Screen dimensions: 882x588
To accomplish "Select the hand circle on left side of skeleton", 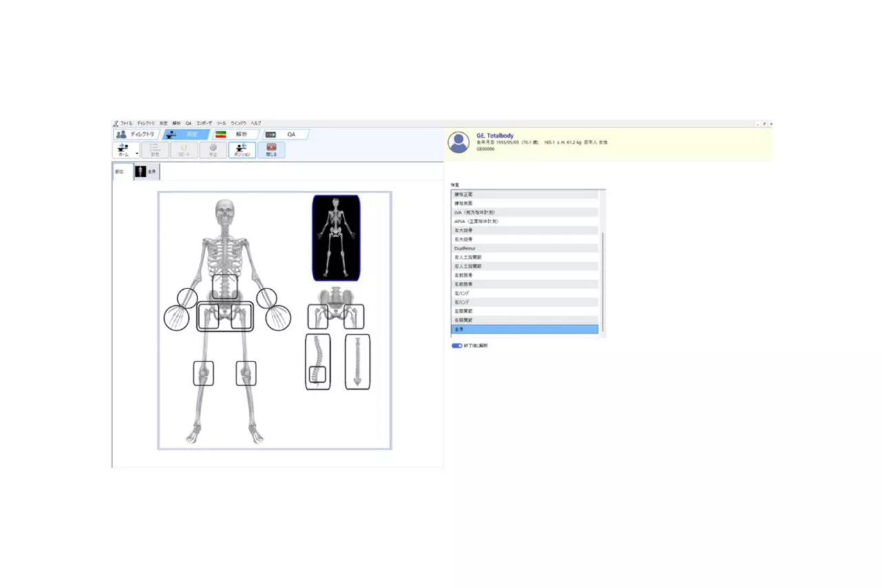I will [x=176, y=318].
